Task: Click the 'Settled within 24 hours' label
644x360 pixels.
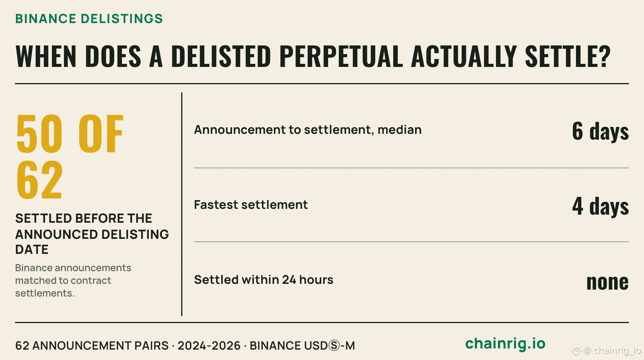Action: (264, 280)
